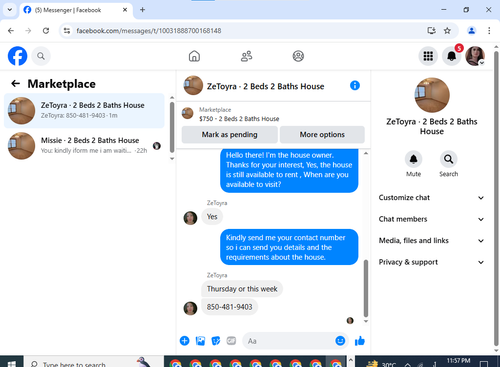Click the '850-481-9403' message bubble
The width and height of the screenshot is (500, 367).
(x=229, y=307)
